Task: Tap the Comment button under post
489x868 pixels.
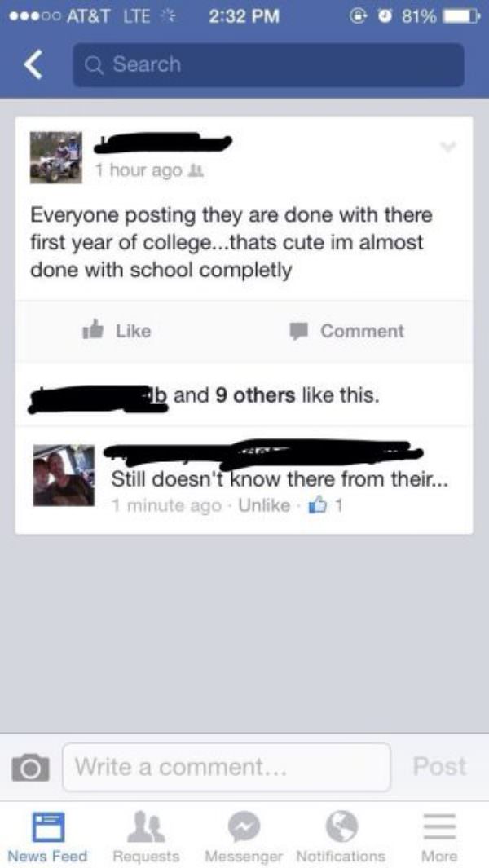Action: (347, 330)
